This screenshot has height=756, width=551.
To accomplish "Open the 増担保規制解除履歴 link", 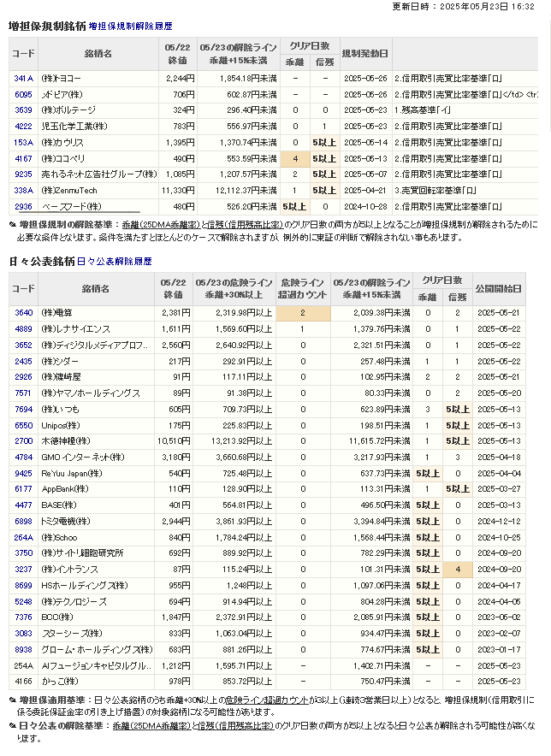I will pyautogui.click(x=130, y=26).
